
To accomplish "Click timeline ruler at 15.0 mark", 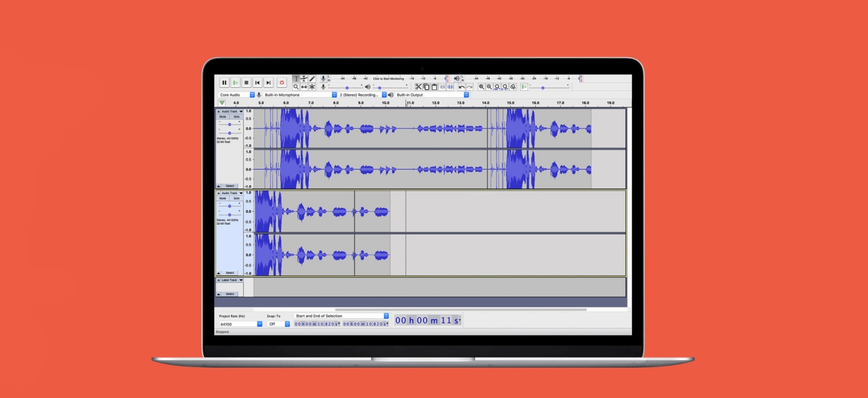I will [510, 103].
